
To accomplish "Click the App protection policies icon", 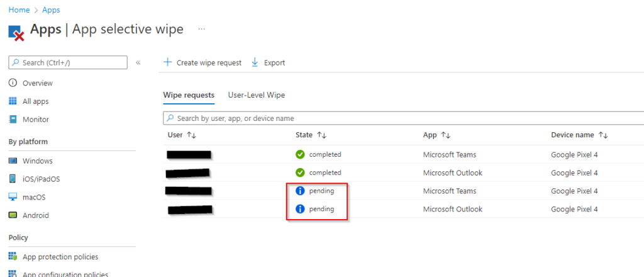I will coord(13,257).
